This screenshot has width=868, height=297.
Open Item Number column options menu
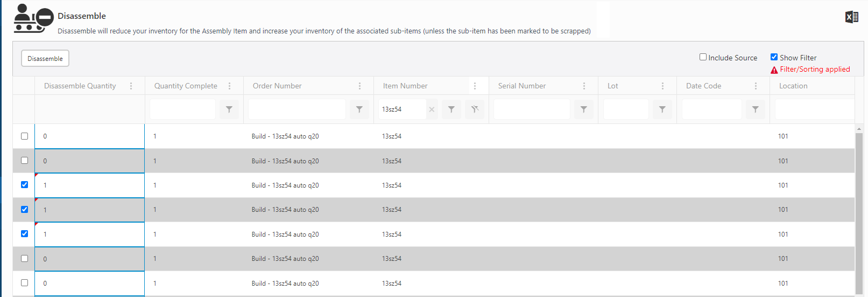[475, 86]
